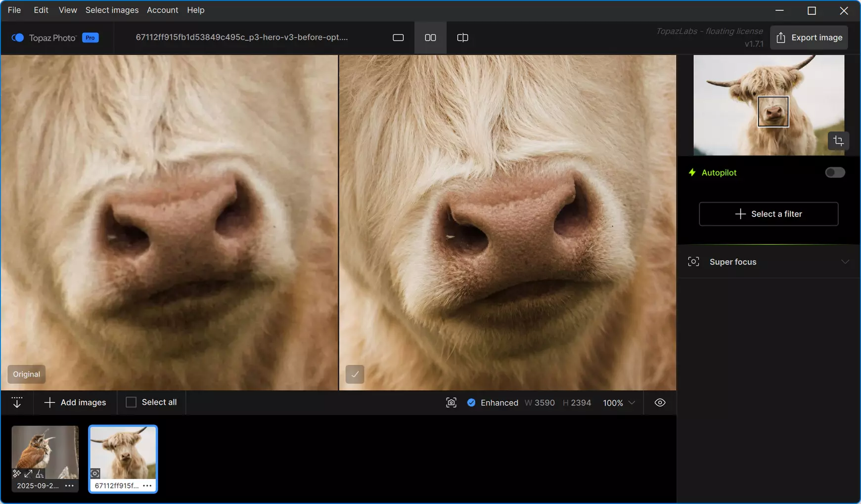The image size is (861, 504).
Task: Click the camera snapshot icon beside Enhanced
Action: (451, 403)
